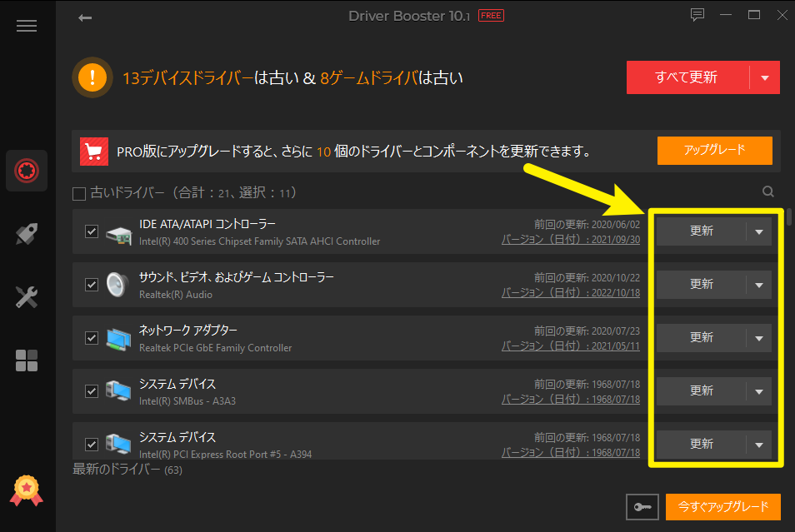The height and width of the screenshot is (532, 795).
Task: Open update options arrow for Intel SMBus
Action: 759,391
